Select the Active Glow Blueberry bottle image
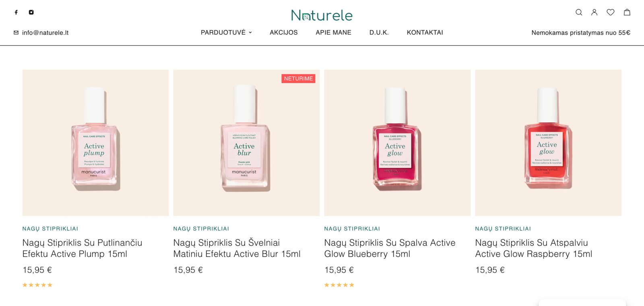This screenshot has width=644, height=306. click(x=397, y=143)
